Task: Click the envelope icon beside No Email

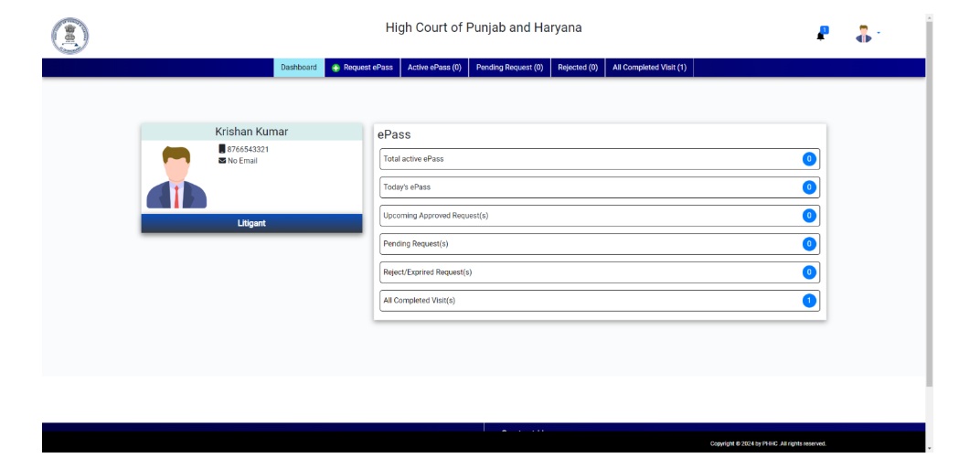Action: coord(222,161)
